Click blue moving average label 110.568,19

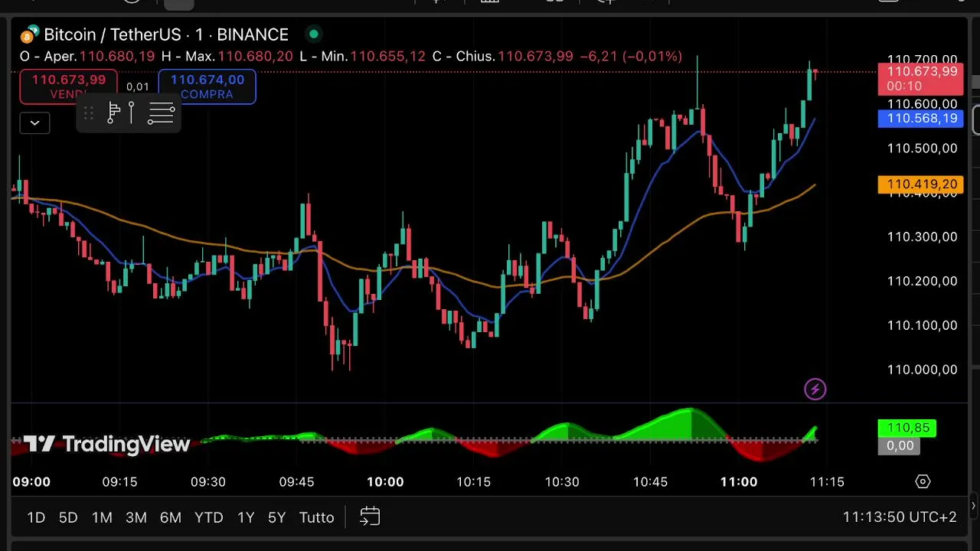tap(921, 119)
